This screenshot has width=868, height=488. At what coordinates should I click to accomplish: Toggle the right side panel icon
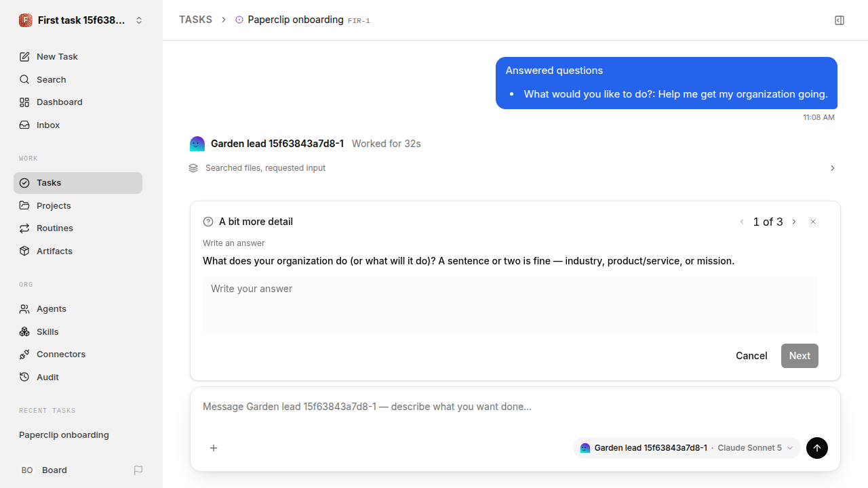840,20
